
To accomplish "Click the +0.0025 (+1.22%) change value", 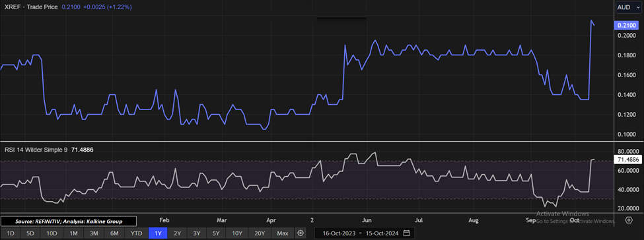I will coord(107,7).
